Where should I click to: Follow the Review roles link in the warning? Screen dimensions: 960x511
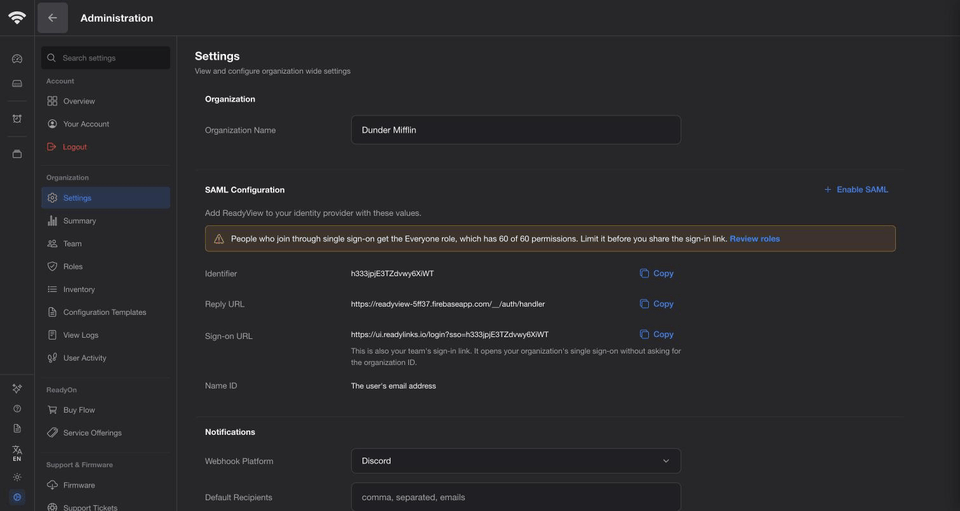(754, 239)
